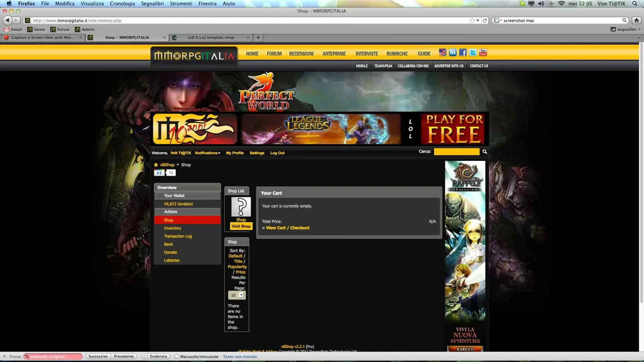Screen dimensions: 644x362
Task: Open View Cart / Checkout link
Action: point(288,228)
